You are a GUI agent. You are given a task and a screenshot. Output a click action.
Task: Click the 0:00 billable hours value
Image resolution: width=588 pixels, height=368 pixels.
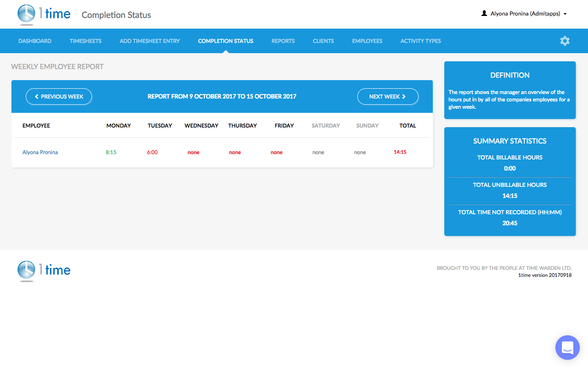[510, 168]
